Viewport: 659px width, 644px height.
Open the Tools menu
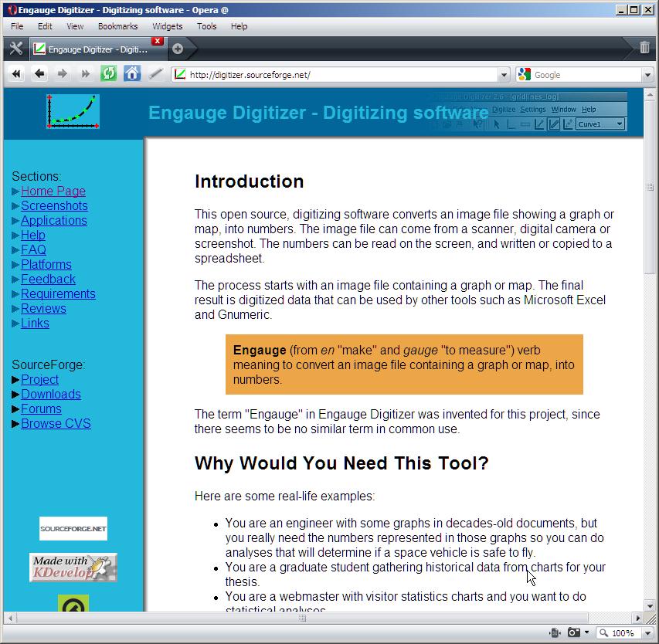coord(207,26)
